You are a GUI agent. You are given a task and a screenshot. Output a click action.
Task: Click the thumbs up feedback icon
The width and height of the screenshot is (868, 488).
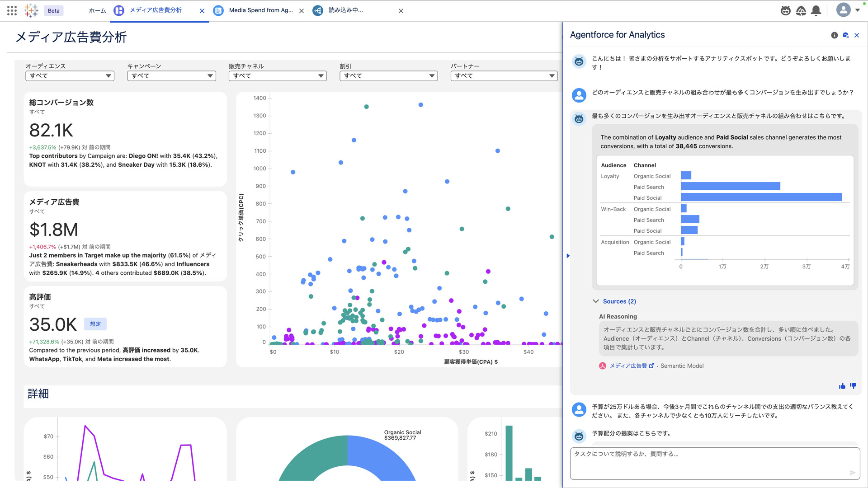(x=842, y=386)
